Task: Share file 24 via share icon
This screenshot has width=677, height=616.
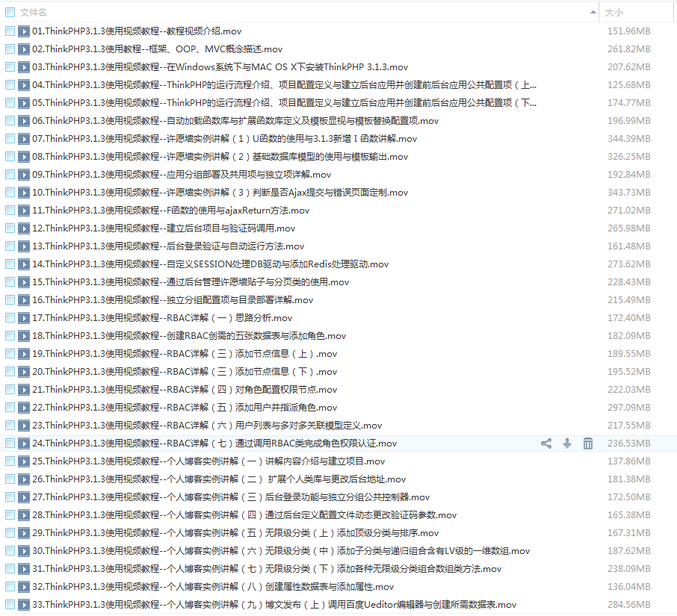Action: tap(546, 444)
